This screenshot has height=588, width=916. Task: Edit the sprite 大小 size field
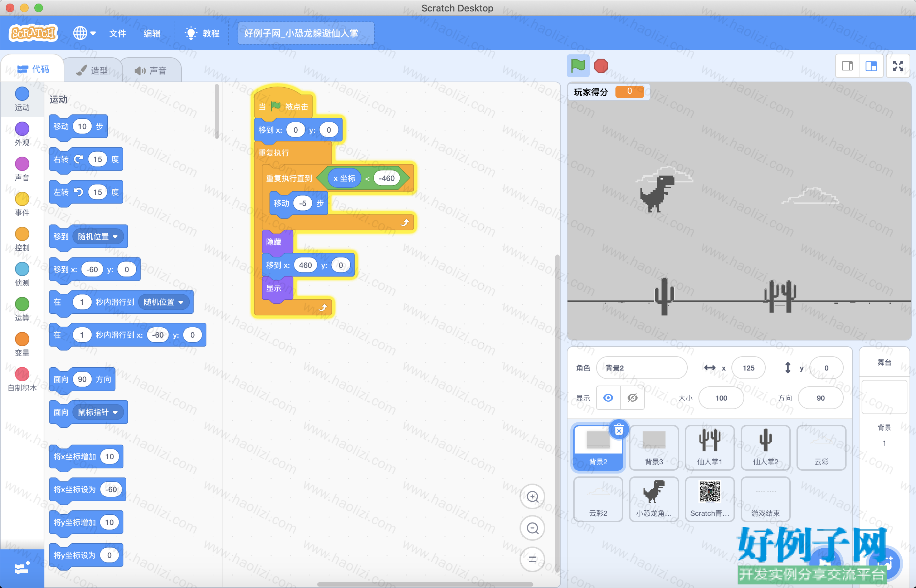pos(721,398)
